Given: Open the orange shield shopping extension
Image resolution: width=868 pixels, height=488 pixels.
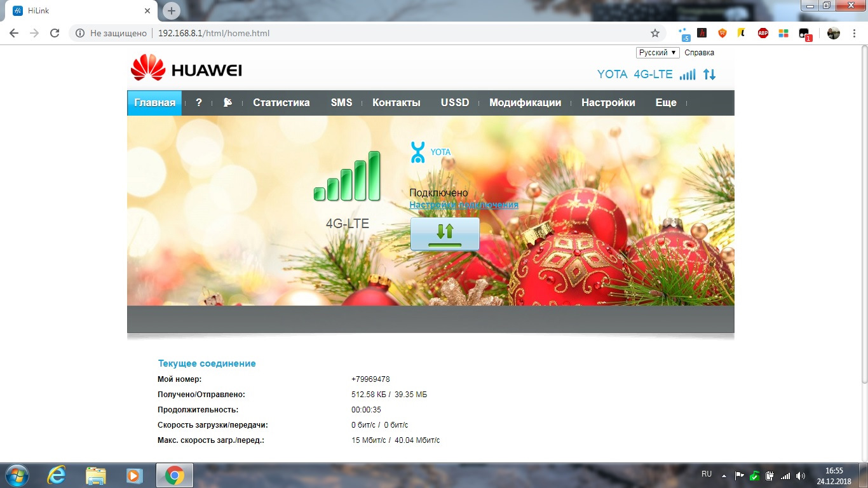Looking at the screenshot, I should [x=722, y=33].
